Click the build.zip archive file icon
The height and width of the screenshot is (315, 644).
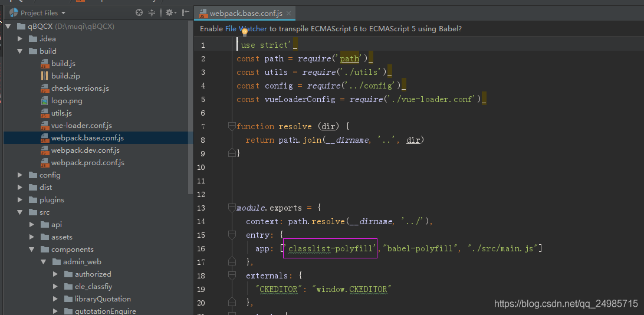pos(45,76)
